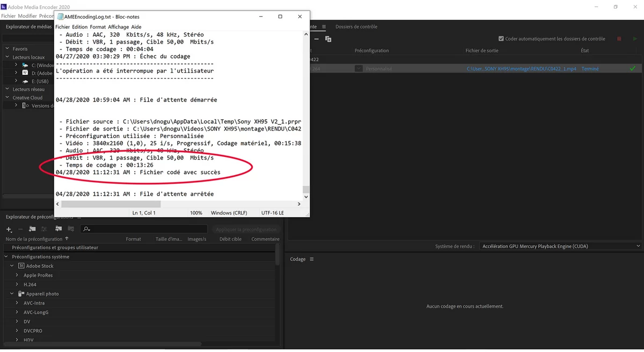Collapse the Creative Cloud section
Viewport: 644px width, 352px height.
[x=8, y=98]
